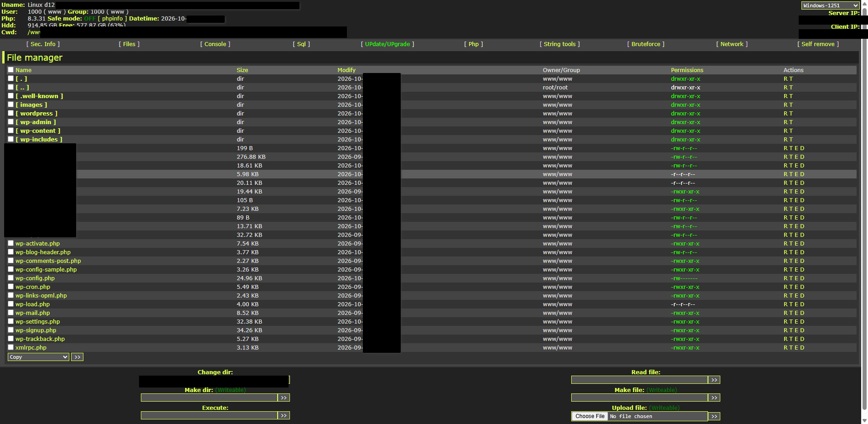
Task: Open wp-settings.php file
Action: (x=37, y=322)
